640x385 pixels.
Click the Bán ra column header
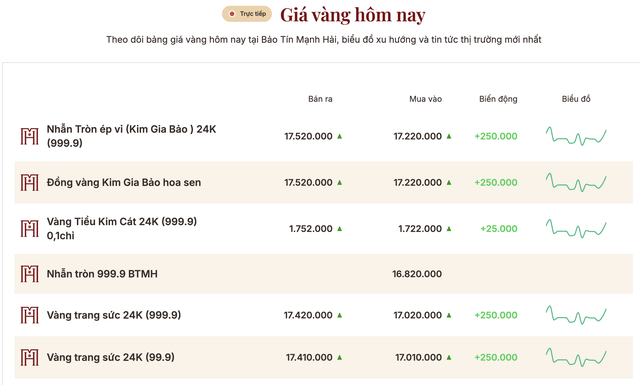pos(320,99)
